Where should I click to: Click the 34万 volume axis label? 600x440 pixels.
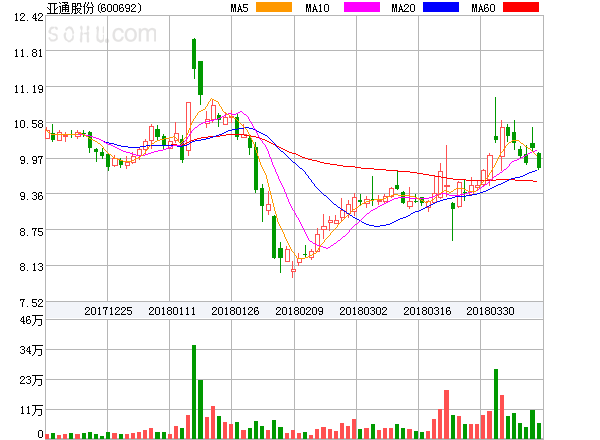point(31,350)
